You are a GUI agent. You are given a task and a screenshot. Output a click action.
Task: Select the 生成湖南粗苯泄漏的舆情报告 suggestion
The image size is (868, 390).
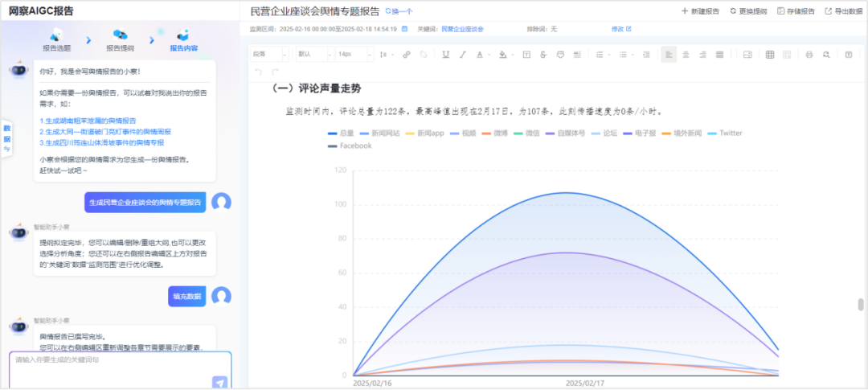[x=88, y=120]
